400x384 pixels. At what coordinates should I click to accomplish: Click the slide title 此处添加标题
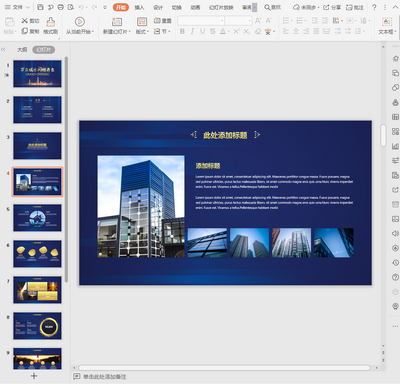pyautogui.click(x=225, y=135)
